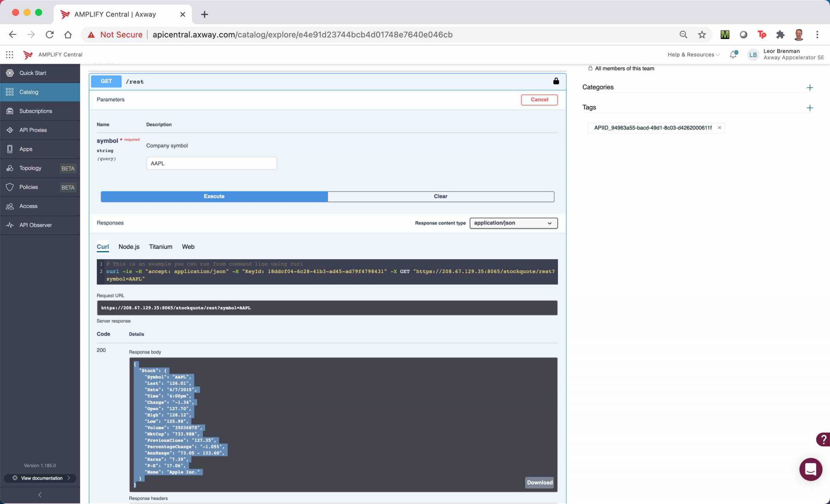The width and height of the screenshot is (830, 504).
Task: Click the "Last": "126.01" response line
Action: click(x=168, y=383)
